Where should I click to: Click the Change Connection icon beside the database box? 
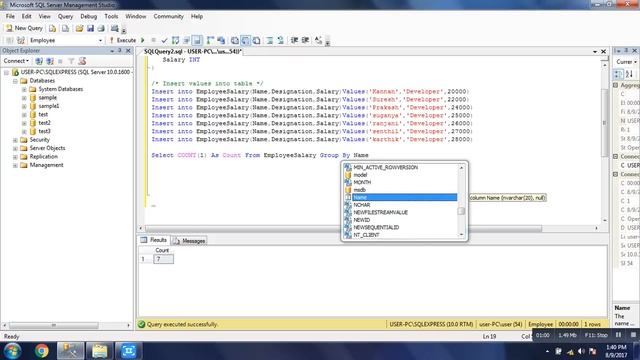pos(21,40)
